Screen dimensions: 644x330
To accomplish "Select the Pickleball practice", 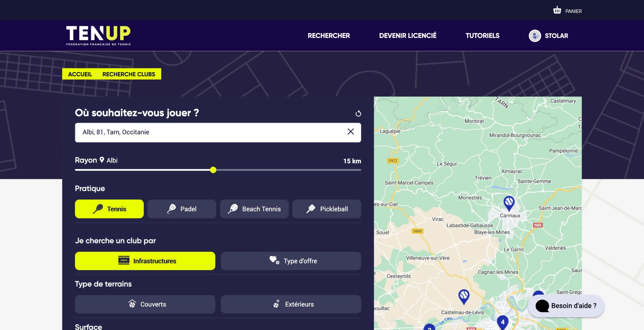I will click(x=327, y=209).
